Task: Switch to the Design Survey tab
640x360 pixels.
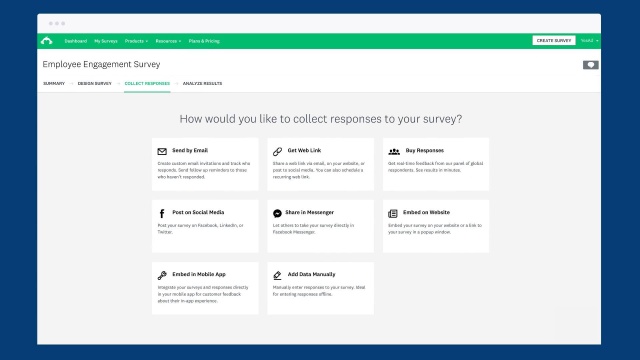Action: (95, 83)
